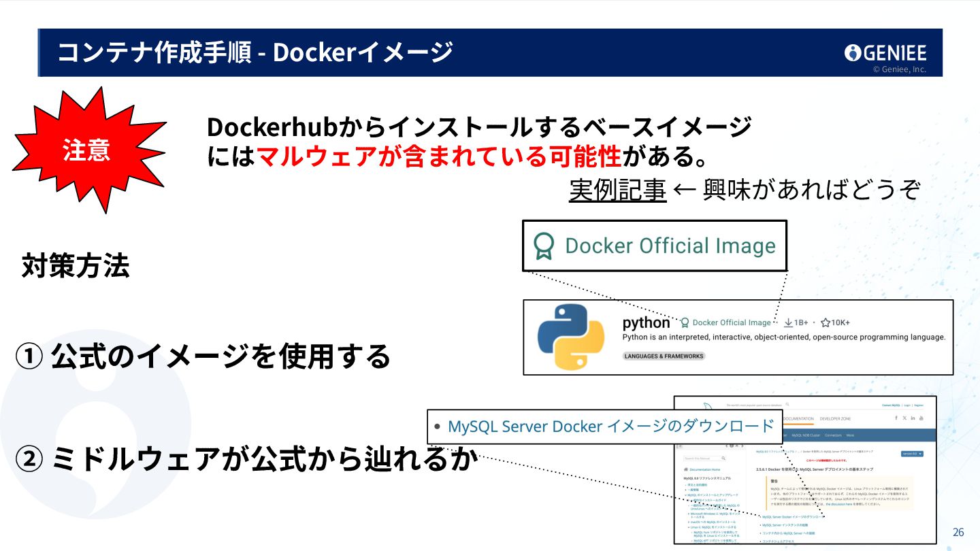Click the 対策方法 heading text
980x551 pixels.
76,265
